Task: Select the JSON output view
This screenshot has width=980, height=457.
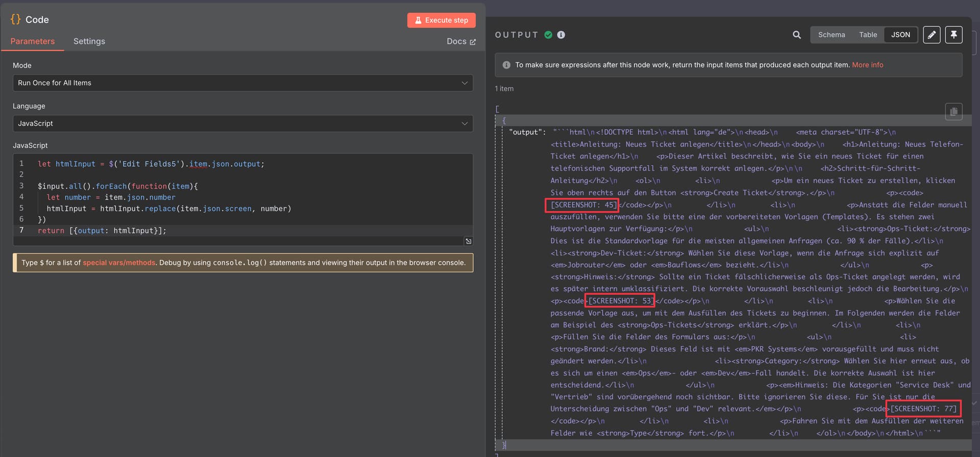Action: pos(900,35)
